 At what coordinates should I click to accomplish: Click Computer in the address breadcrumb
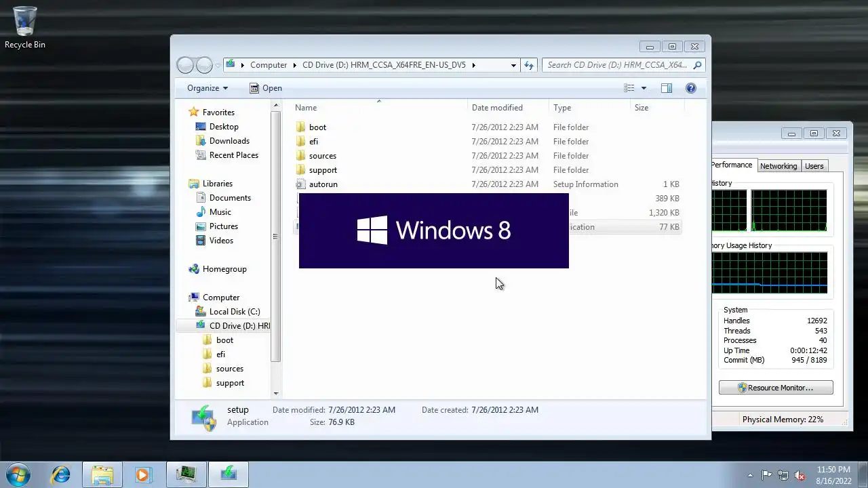click(269, 65)
